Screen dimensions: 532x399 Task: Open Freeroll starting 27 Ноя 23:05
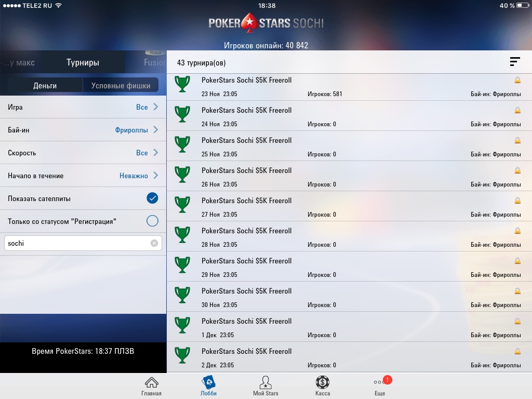pos(349,206)
